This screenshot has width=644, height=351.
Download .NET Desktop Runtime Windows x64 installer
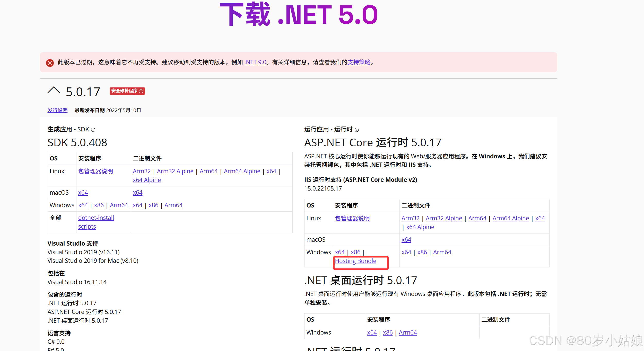click(372, 332)
